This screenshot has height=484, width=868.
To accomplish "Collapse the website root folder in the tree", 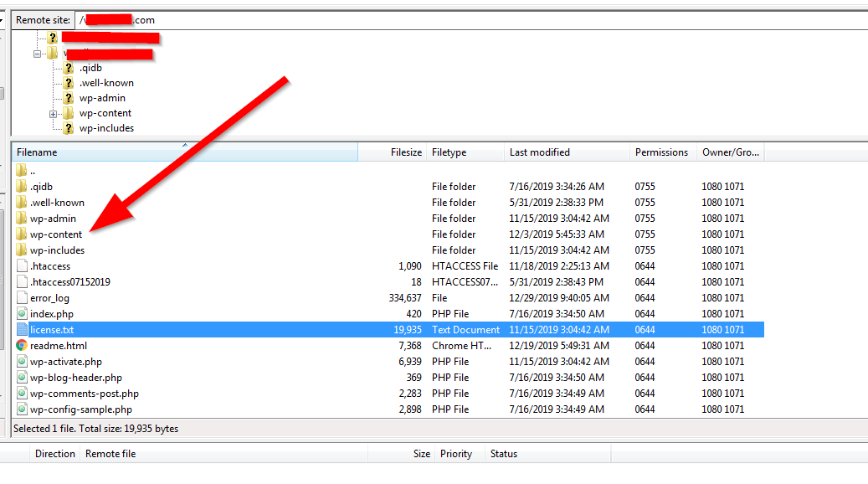I will click(x=38, y=52).
